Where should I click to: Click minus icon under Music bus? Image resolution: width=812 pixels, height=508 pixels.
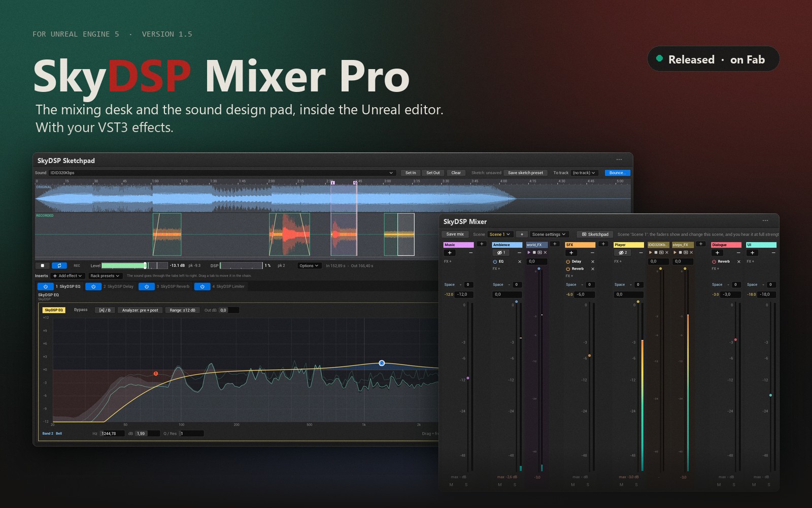click(x=470, y=252)
